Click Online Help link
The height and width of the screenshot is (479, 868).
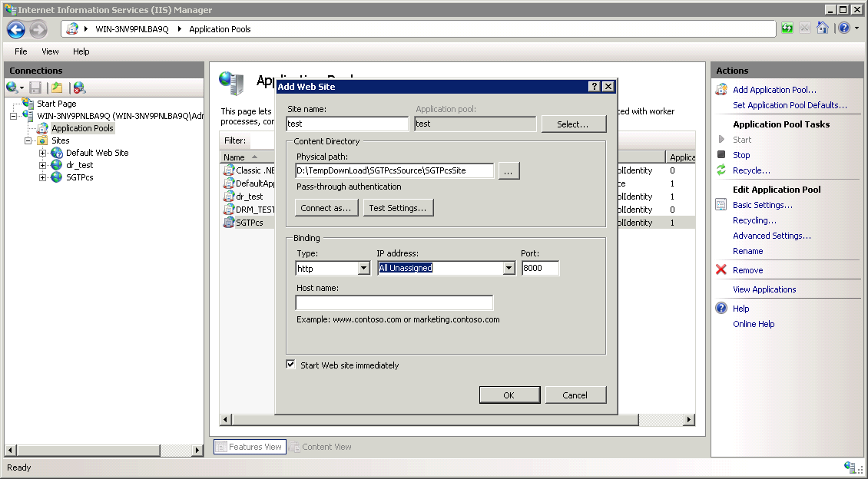(x=754, y=324)
